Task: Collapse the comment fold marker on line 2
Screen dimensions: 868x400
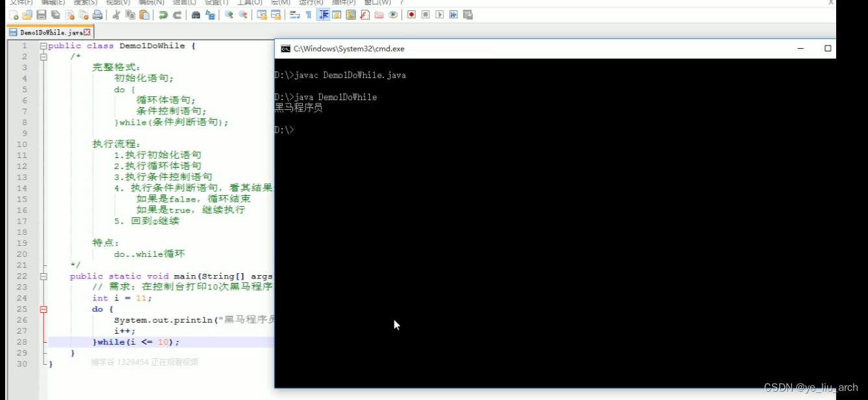Action: point(44,57)
